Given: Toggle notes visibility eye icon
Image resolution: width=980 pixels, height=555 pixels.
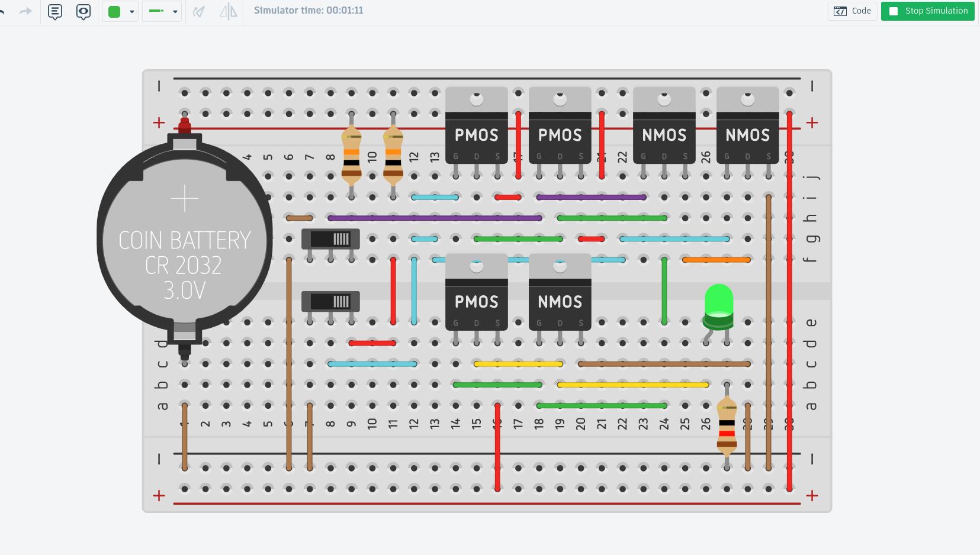Looking at the screenshot, I should pyautogui.click(x=83, y=11).
